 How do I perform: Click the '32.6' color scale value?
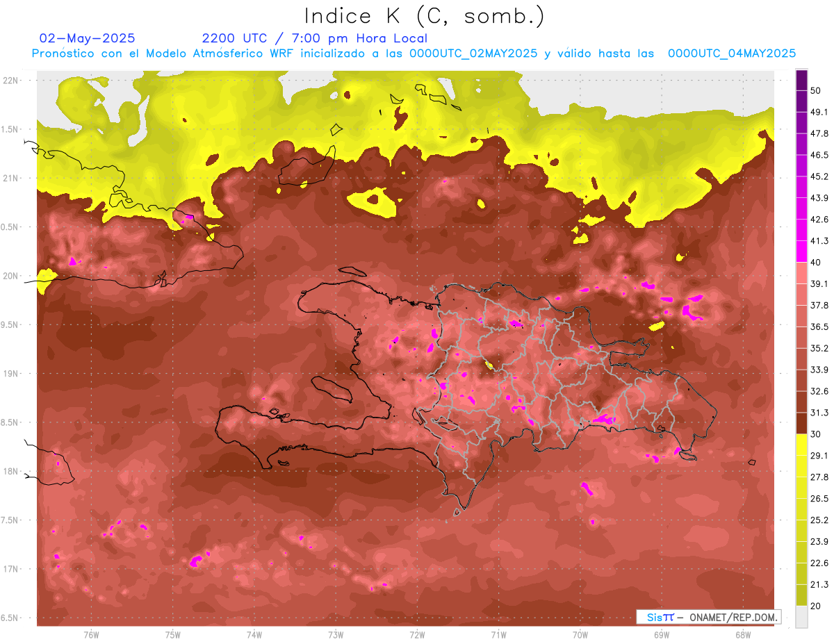click(x=819, y=391)
